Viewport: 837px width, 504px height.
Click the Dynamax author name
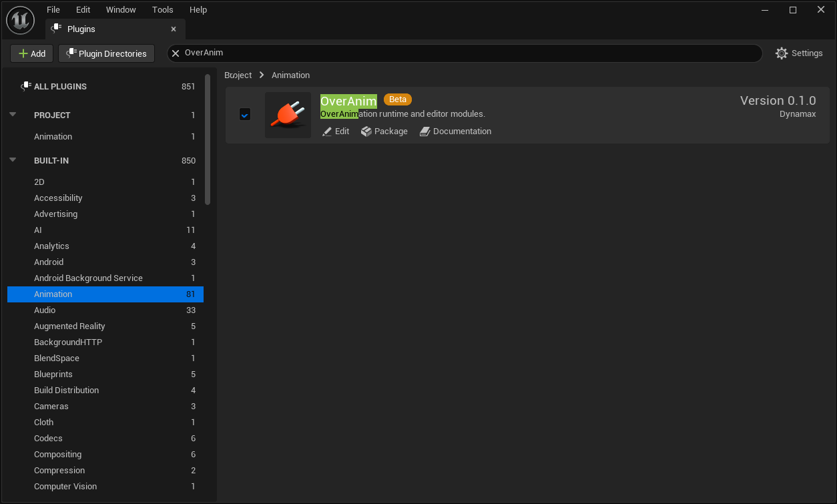(798, 114)
